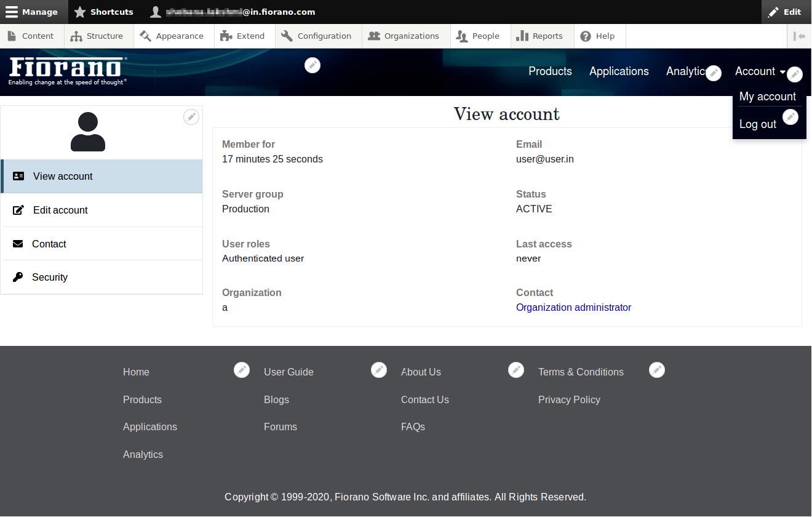Open Privacy Policy in the footer
The image size is (812, 517).
tap(569, 399)
